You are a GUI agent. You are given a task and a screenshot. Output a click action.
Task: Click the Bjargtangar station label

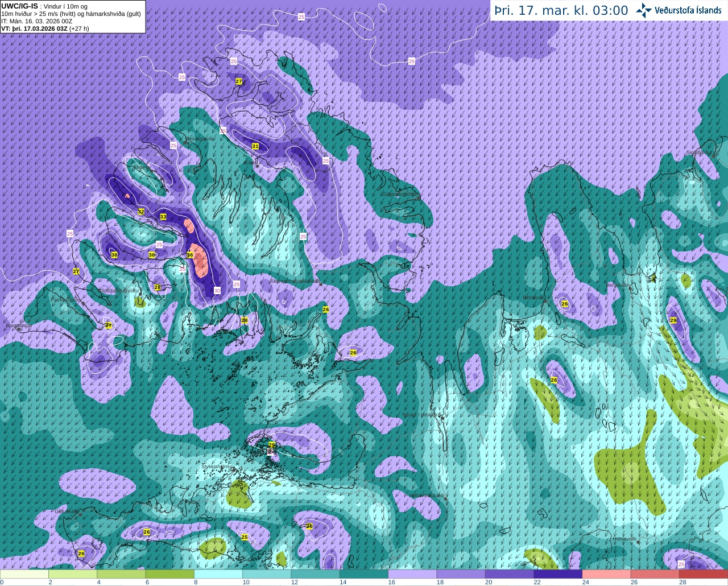coord(18,325)
